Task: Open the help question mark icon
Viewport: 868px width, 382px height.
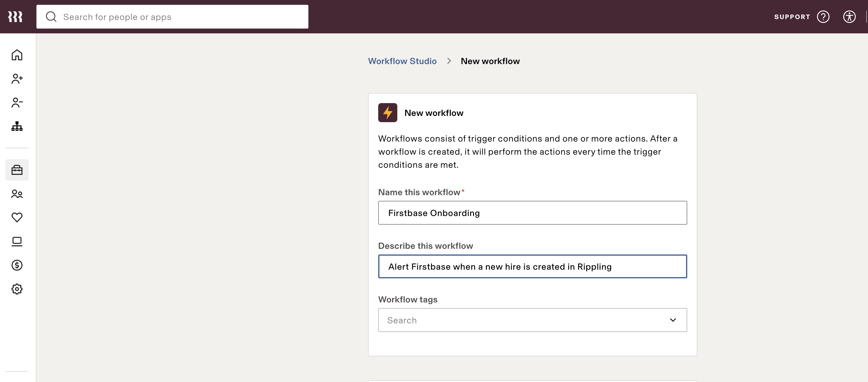Action: tap(823, 16)
